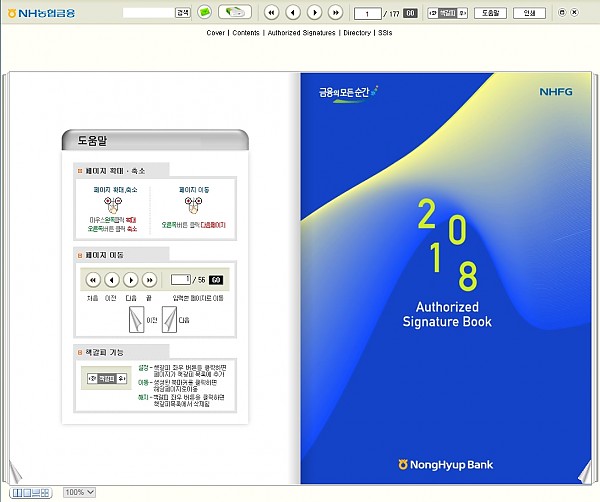Click the page number field showing 1
Image resolution: width=600 pixels, height=502 pixels.
(367, 14)
